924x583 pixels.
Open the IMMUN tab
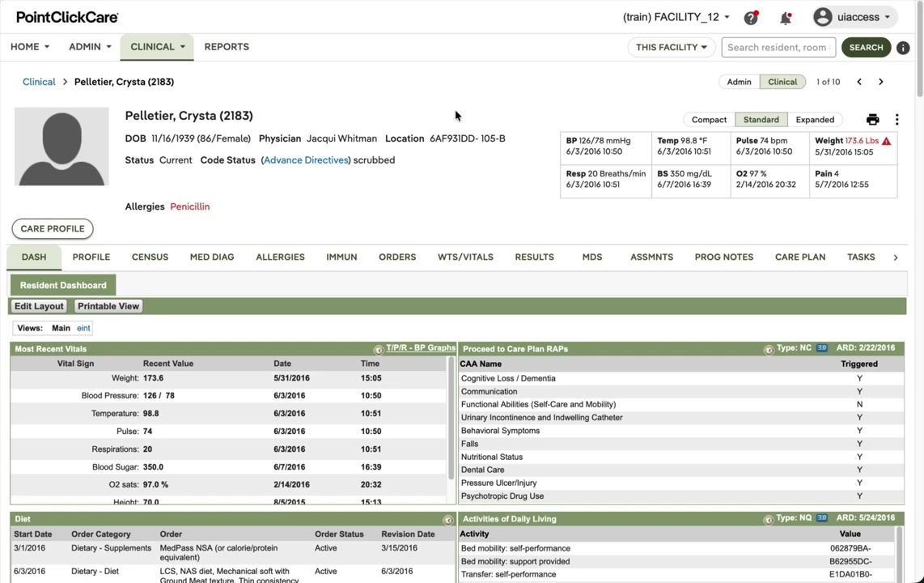[x=341, y=257]
